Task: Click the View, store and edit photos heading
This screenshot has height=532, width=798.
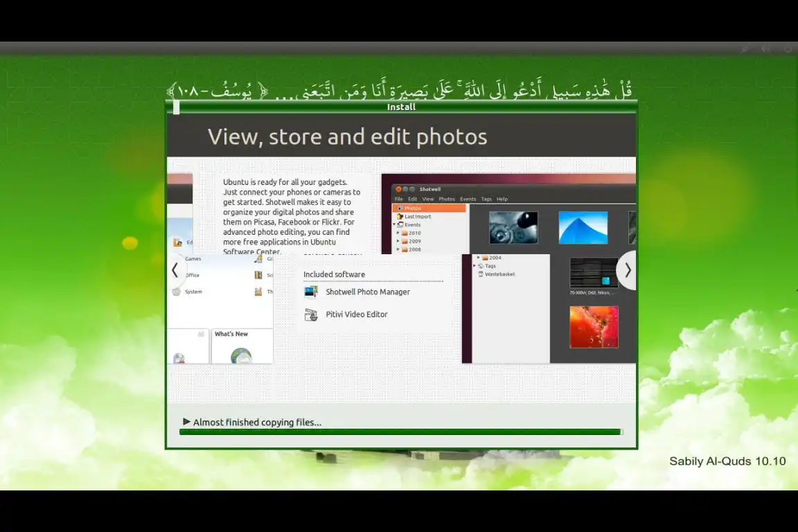Action: click(x=347, y=136)
